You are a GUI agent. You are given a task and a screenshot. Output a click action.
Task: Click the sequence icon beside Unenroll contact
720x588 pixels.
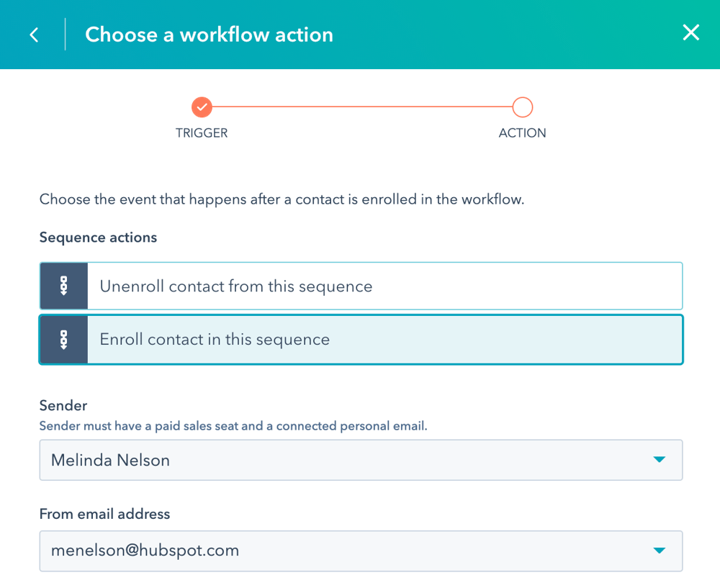tap(64, 286)
